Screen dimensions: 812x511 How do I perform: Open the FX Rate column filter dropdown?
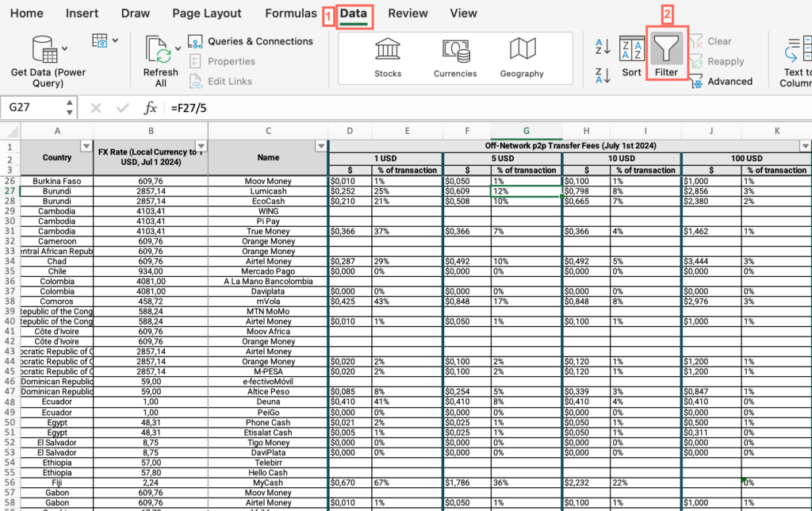click(x=201, y=146)
